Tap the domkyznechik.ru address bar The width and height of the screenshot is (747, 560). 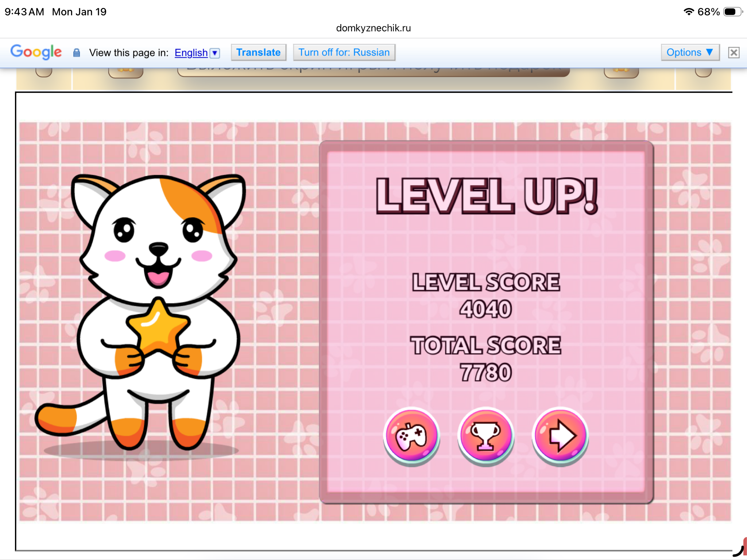pyautogui.click(x=373, y=28)
